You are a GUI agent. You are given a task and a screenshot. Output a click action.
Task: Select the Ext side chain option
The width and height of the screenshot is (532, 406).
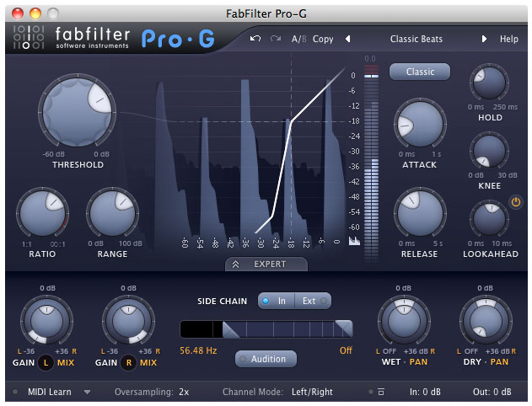click(x=313, y=301)
